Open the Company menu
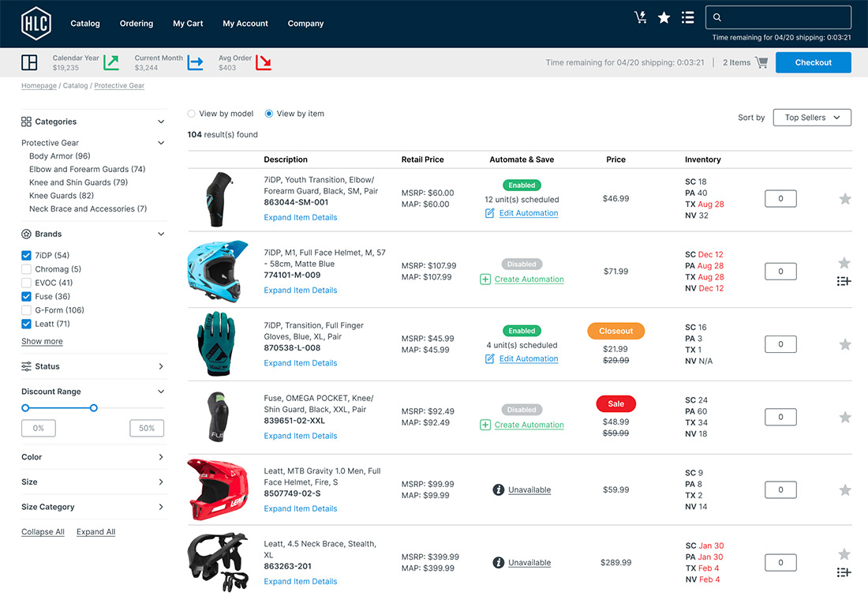 pos(305,23)
